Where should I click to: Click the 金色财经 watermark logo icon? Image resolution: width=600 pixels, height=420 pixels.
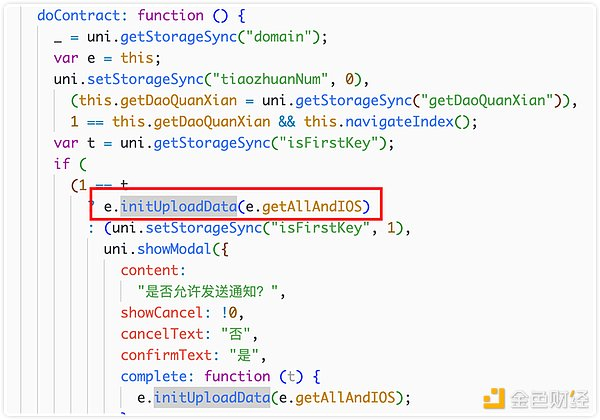[x=494, y=398]
